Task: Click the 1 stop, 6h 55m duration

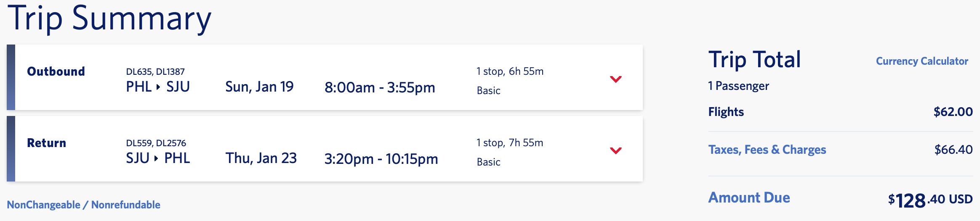Action: point(510,71)
